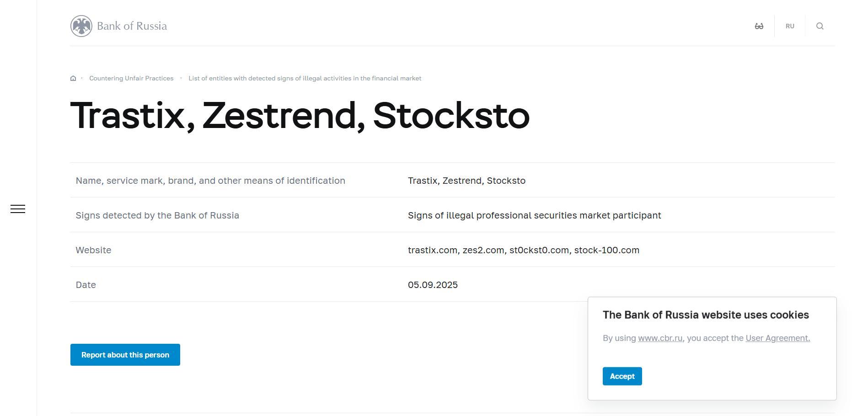
Task: Open the visually impaired version glasses icon
Action: 759,26
